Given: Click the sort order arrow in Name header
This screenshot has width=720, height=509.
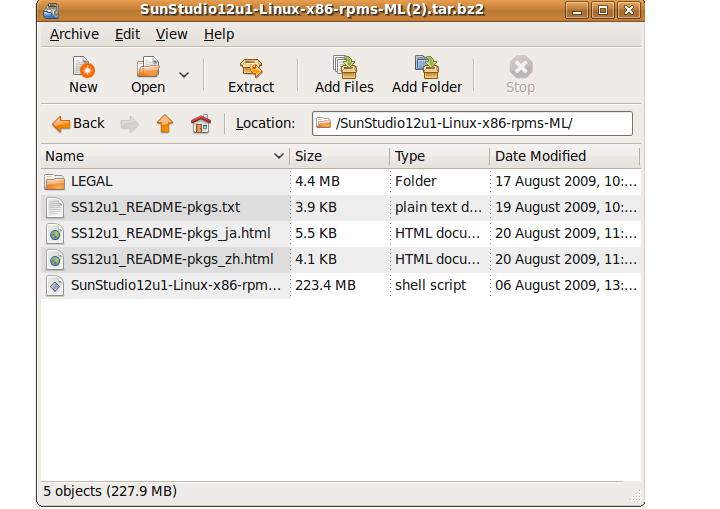Looking at the screenshot, I should [x=278, y=156].
